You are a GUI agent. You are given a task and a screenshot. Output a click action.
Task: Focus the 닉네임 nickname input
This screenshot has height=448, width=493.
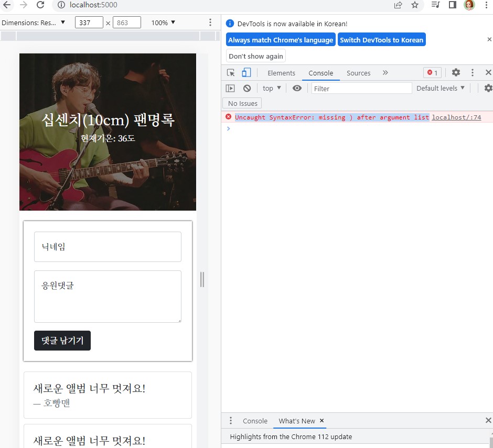coord(108,247)
